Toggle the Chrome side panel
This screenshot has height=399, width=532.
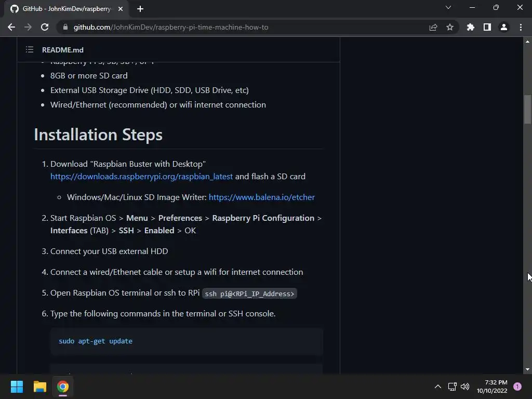click(487, 27)
